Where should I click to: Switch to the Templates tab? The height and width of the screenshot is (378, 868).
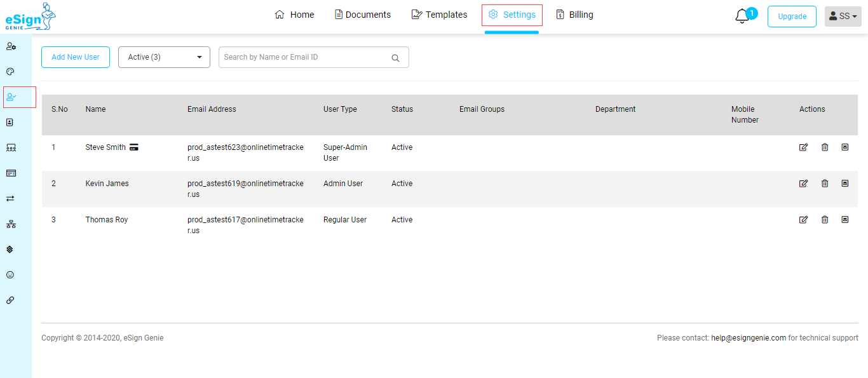coord(439,15)
